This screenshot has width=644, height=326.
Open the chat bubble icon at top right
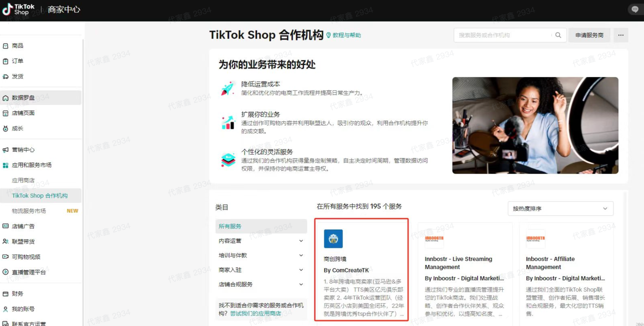[x=635, y=9]
